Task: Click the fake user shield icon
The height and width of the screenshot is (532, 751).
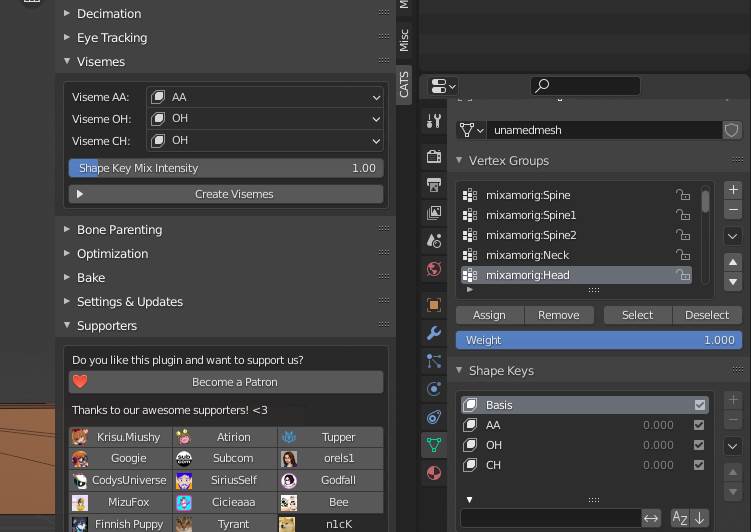Action: [731, 130]
